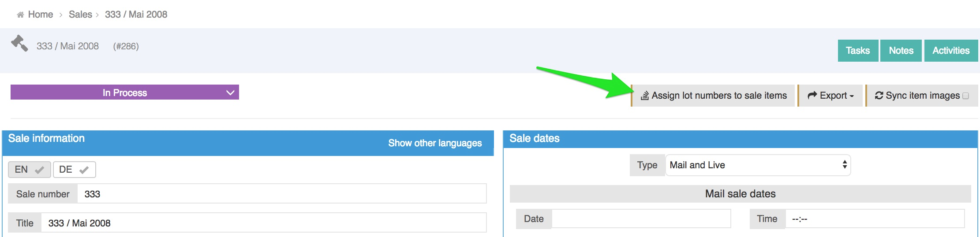The image size is (980, 237).
Task: Click the Export share arrow icon
Action: pos(812,95)
